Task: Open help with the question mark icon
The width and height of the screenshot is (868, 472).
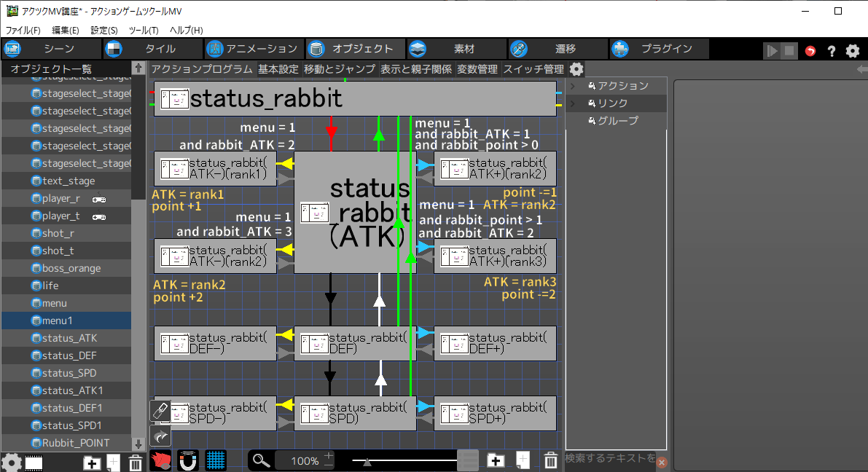Action: tap(831, 50)
